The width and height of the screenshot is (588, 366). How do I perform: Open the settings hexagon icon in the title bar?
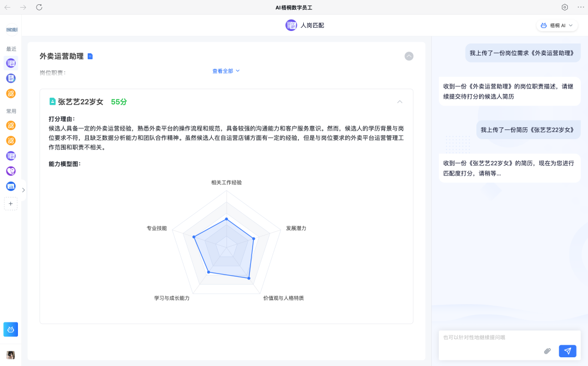[x=565, y=7]
